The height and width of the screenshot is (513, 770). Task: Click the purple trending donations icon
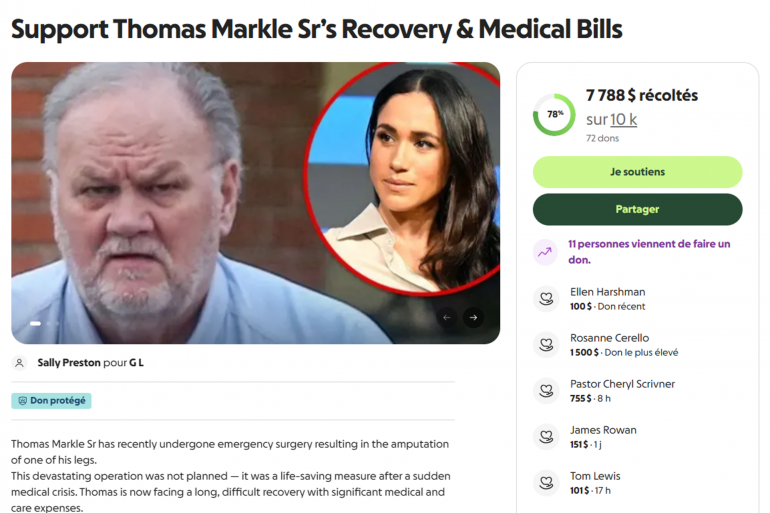545,252
